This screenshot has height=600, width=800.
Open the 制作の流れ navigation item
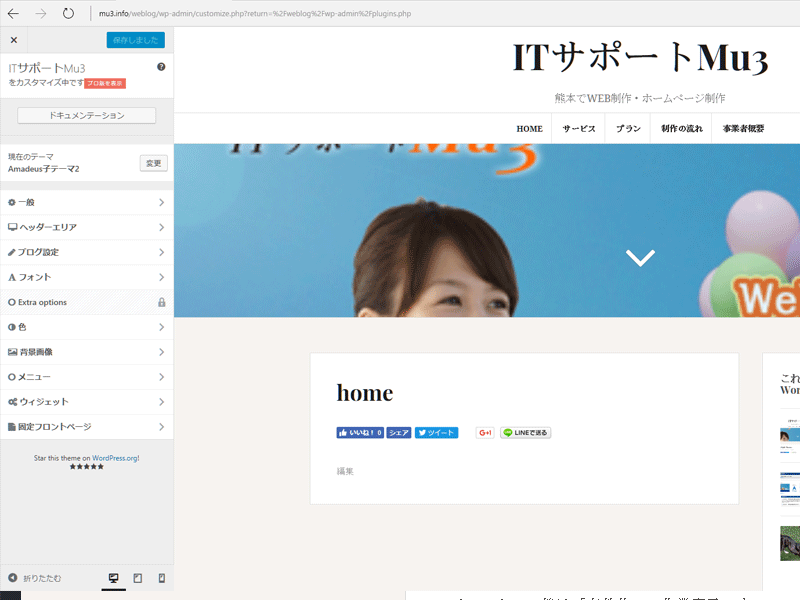coord(682,129)
